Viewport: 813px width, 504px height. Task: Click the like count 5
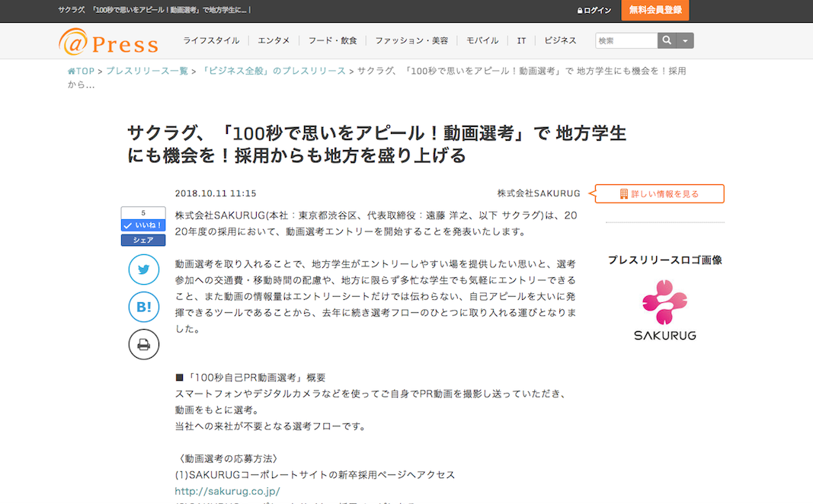(143, 213)
